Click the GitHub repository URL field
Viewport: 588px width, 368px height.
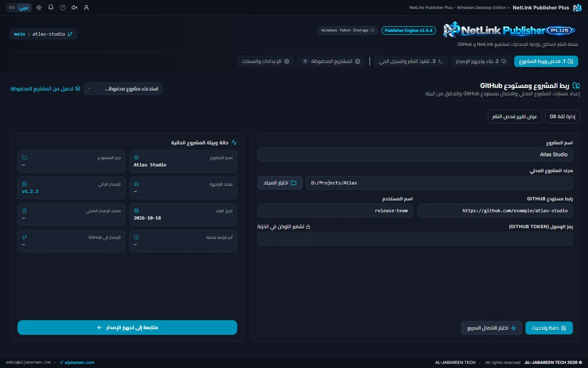(x=495, y=211)
